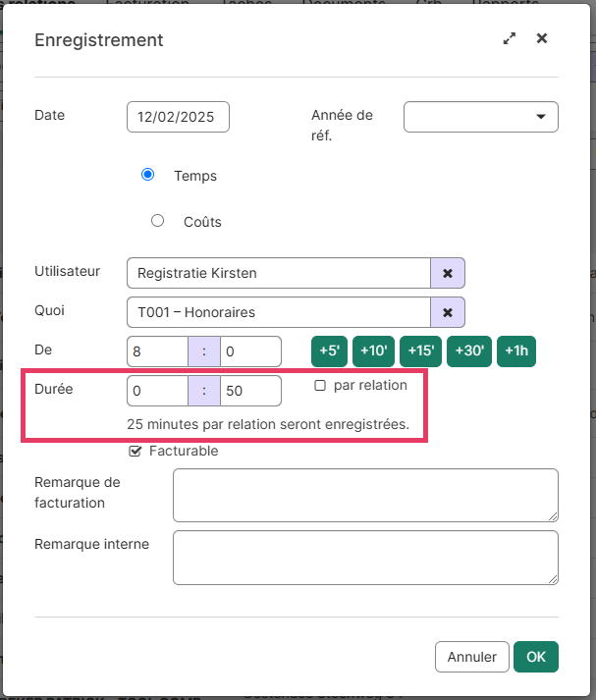Add one hour with the +1h button

click(516, 351)
